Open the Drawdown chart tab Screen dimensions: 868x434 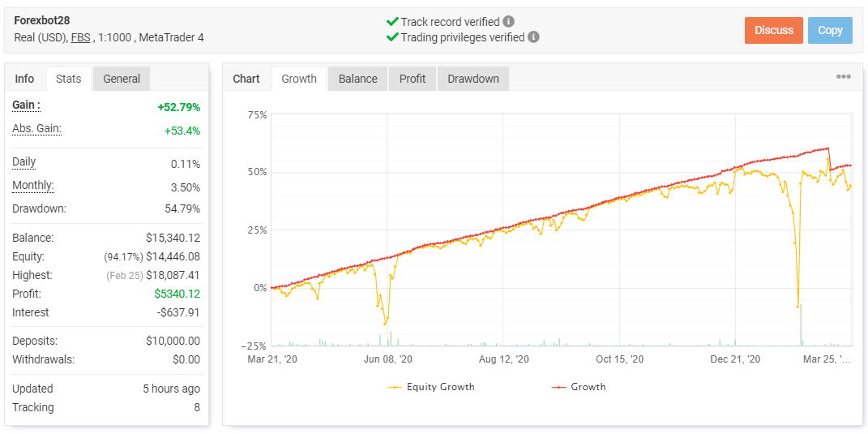pyautogui.click(x=473, y=79)
